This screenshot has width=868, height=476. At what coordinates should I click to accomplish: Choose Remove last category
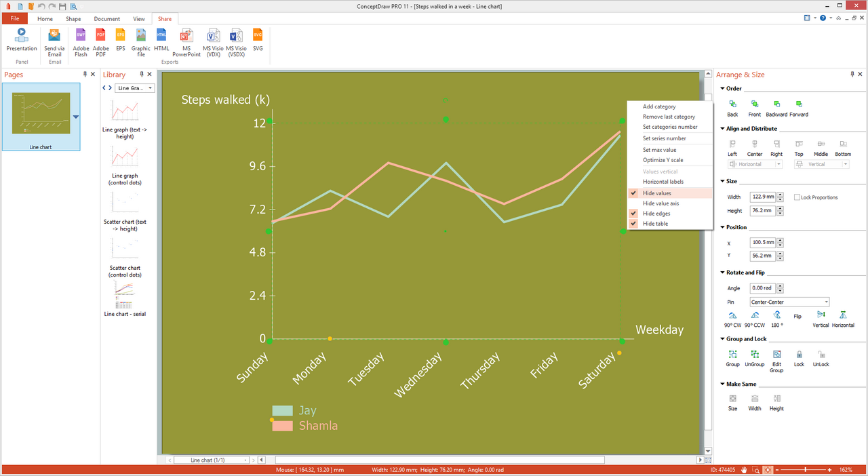tap(670, 117)
